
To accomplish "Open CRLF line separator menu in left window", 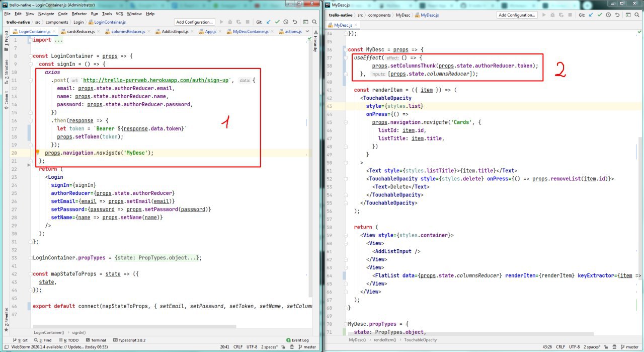I will (x=238, y=347).
